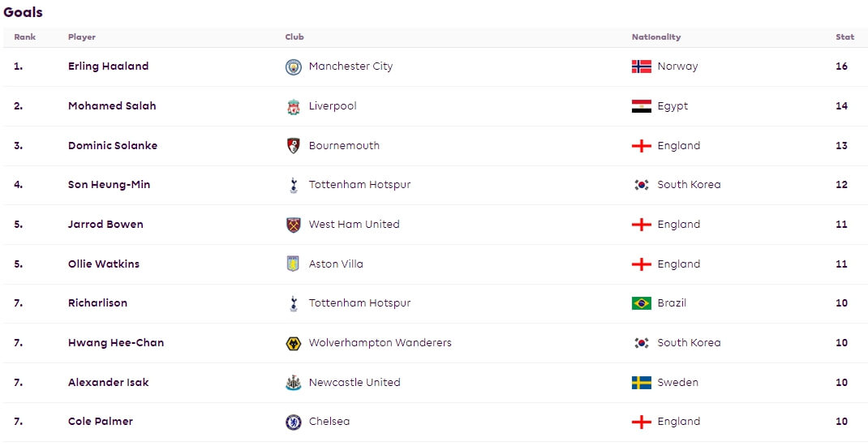Click the West Ham United crest
Screen dimensions: 868x446
pyautogui.click(x=294, y=225)
